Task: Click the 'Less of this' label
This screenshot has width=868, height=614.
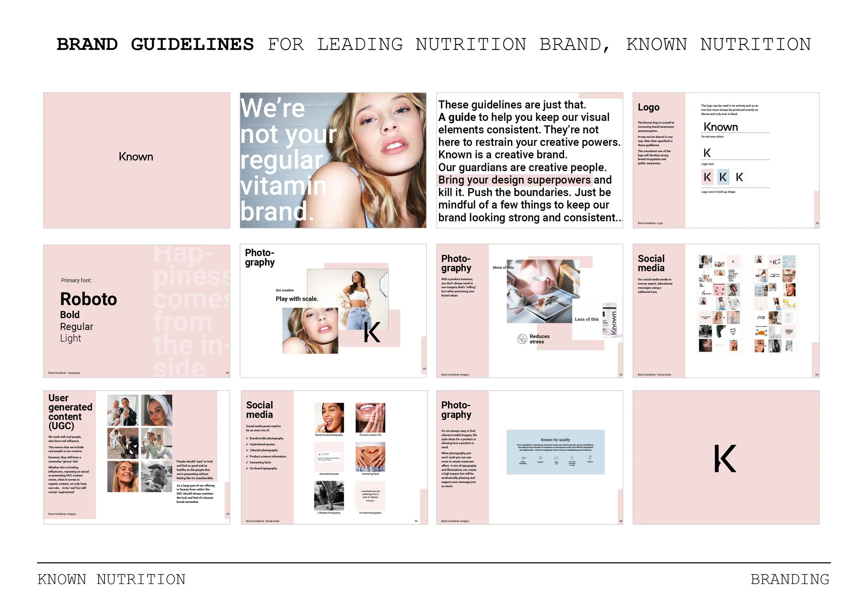Action: point(586,319)
